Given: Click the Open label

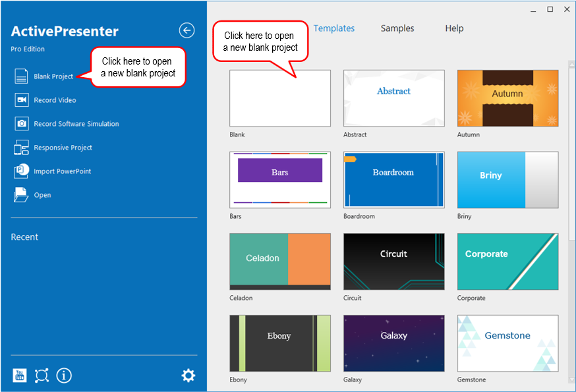Looking at the screenshot, I should click(x=43, y=195).
